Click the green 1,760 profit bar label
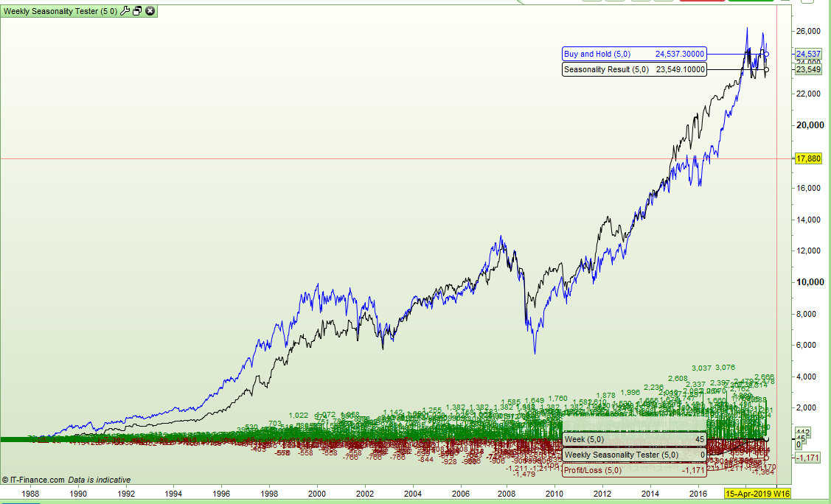This screenshot has width=831, height=504. click(x=557, y=399)
